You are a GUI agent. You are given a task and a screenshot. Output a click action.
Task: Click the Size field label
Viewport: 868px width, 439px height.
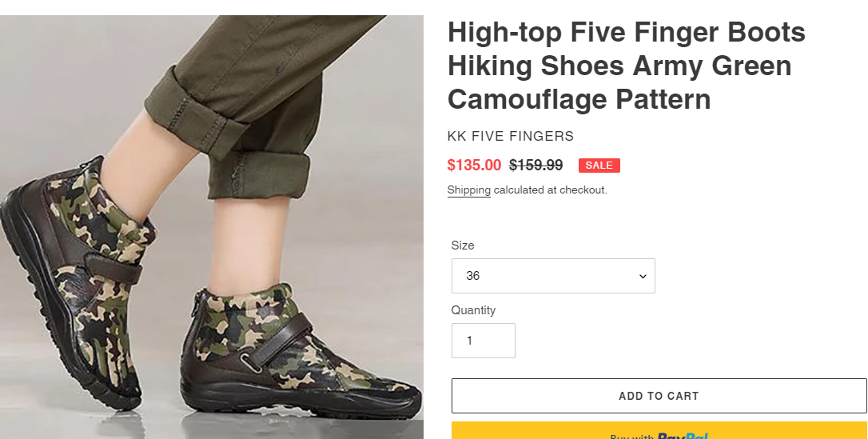coord(463,245)
